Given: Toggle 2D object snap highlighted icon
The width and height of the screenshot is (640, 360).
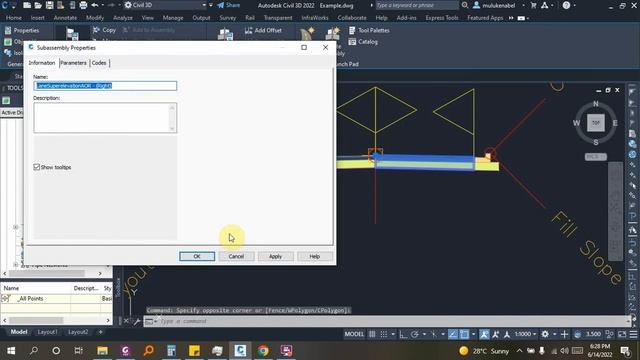Looking at the screenshot, I should (x=464, y=334).
